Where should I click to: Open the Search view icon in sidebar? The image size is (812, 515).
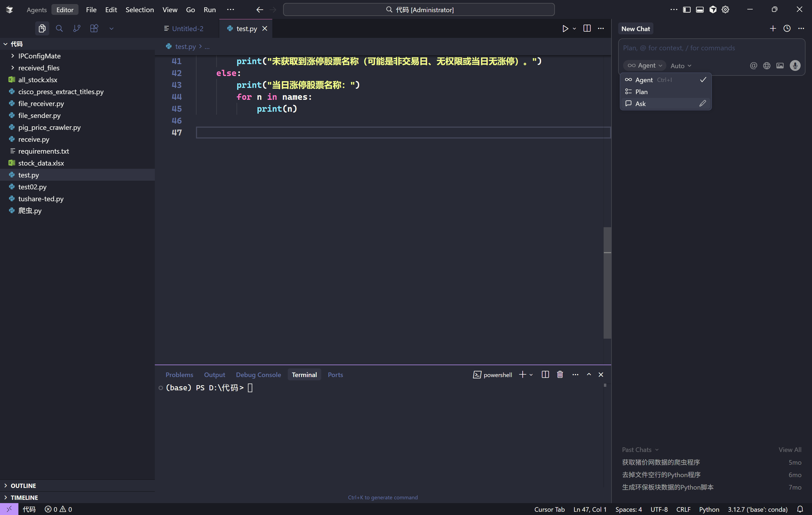(59, 29)
